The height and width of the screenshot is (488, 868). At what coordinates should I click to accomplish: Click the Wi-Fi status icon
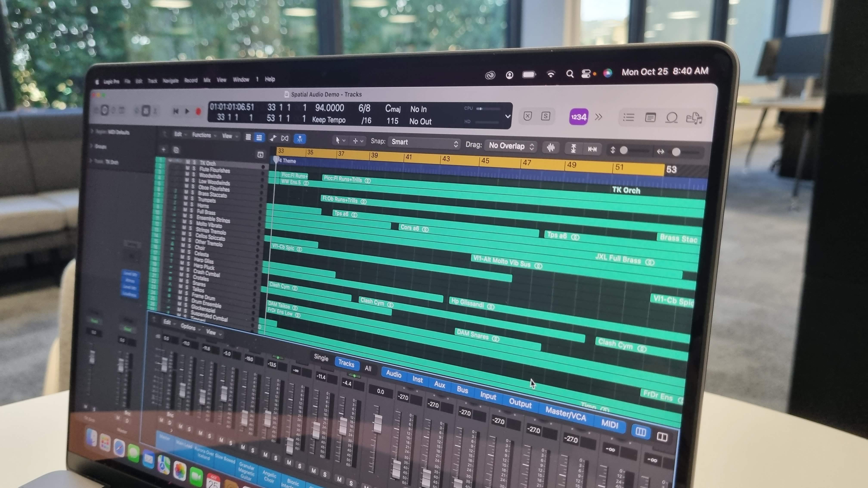tap(551, 74)
